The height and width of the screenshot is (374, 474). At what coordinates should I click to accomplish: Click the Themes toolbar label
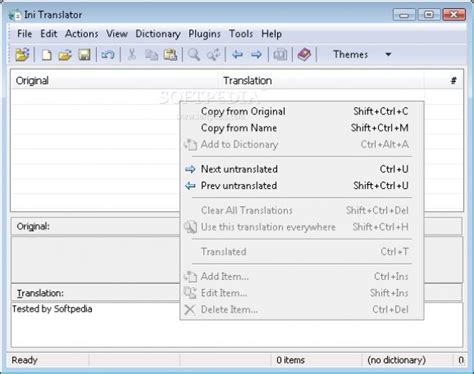[350, 54]
